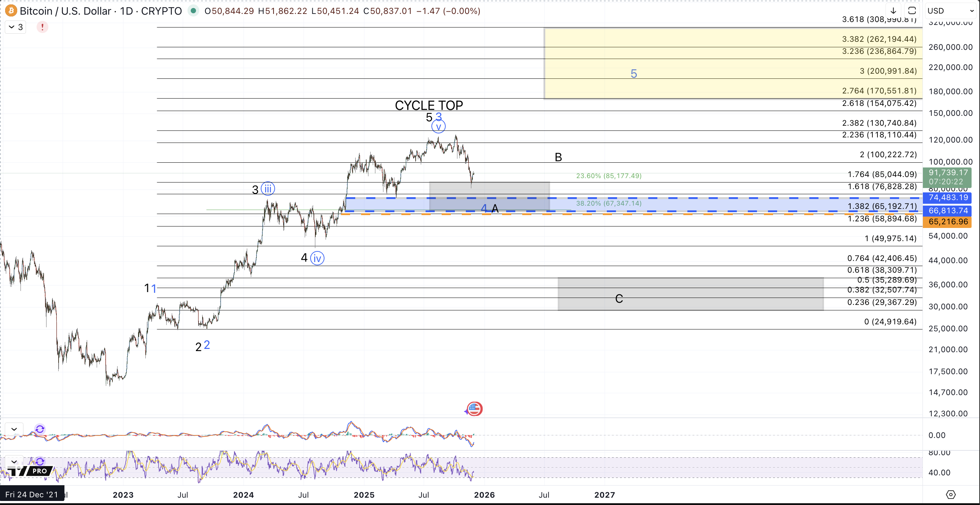Open the USD currency dropdown
Image resolution: width=980 pixels, height=505 pixels.
tap(950, 11)
